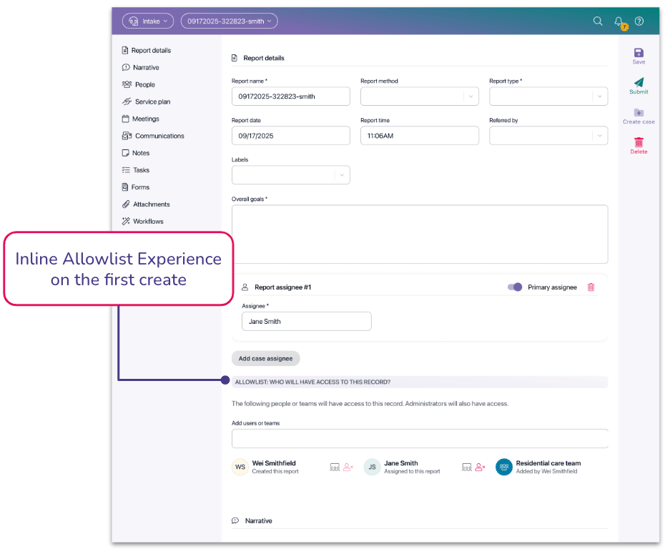Click the red Delete trash icon
Screen dimensions: 670x554
639,144
